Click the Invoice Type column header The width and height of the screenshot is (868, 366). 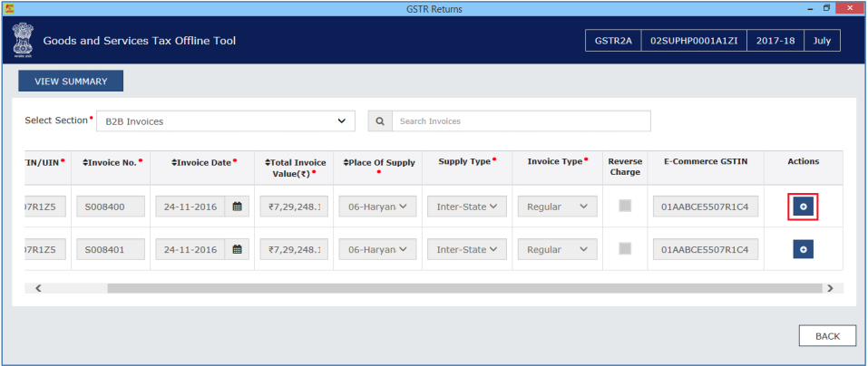pos(557,161)
